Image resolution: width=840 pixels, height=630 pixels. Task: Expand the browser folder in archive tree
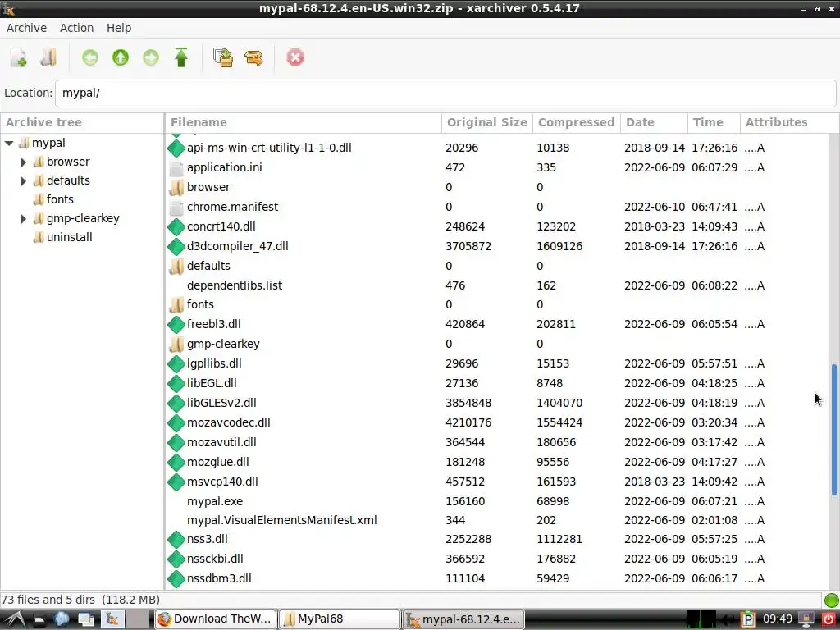(23, 162)
